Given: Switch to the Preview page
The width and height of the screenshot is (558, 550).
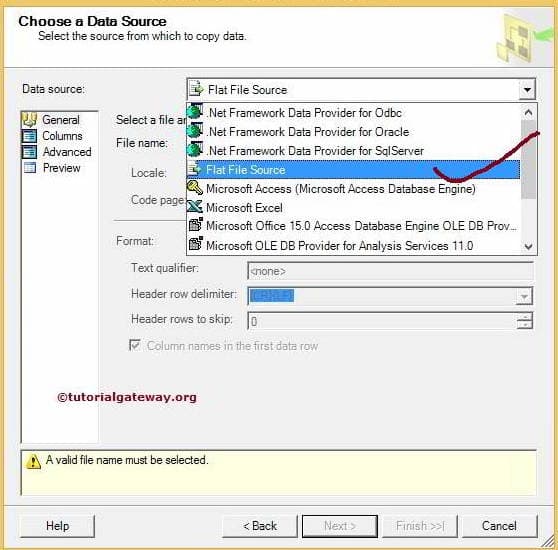Looking at the screenshot, I should (62, 168).
